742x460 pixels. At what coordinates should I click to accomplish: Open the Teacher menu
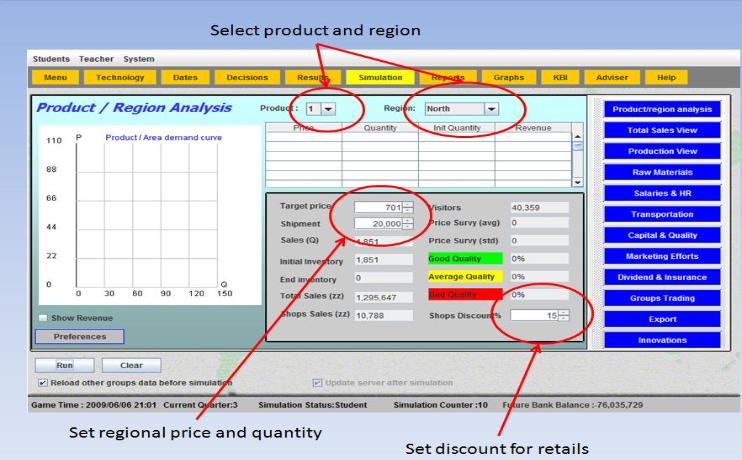coord(98,59)
